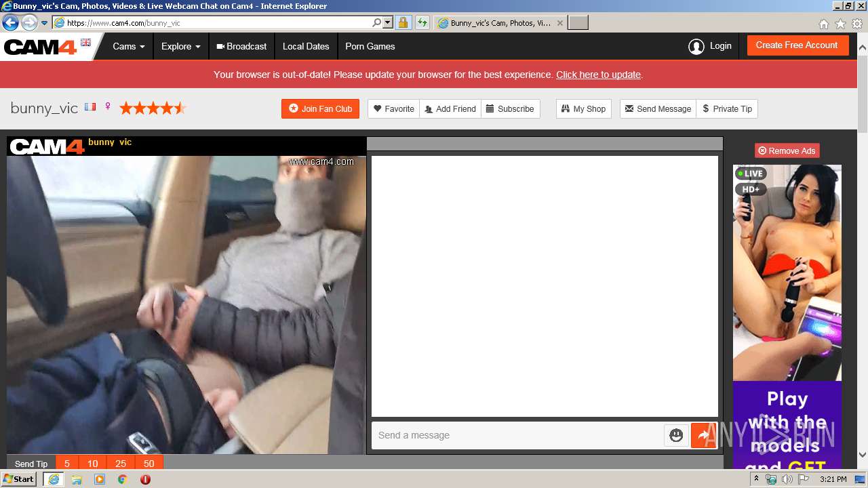Click the Internet Explorer taskbar icon

pyautogui.click(x=53, y=479)
